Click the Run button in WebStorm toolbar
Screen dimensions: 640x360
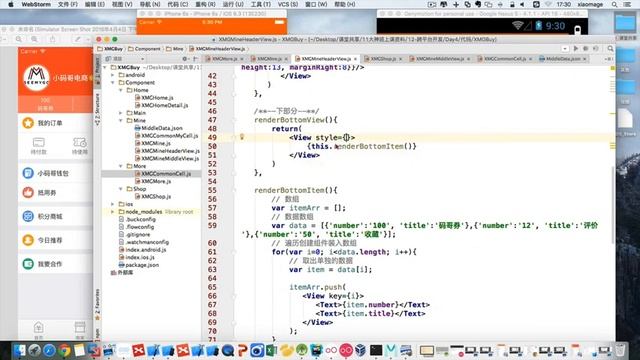pos(576,49)
